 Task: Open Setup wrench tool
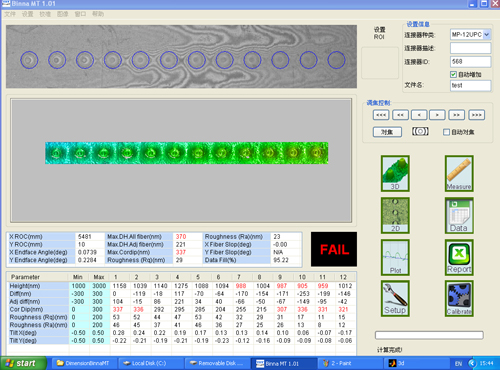click(395, 298)
